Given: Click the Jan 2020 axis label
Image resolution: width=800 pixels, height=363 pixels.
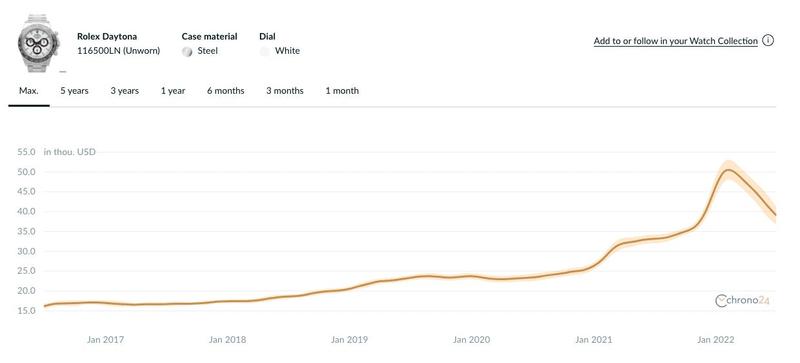Looking at the screenshot, I should [471, 340].
